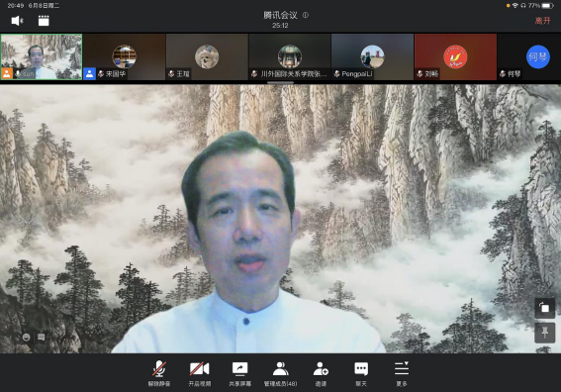Open meeting info icon next to 腾讯会议

click(x=306, y=15)
